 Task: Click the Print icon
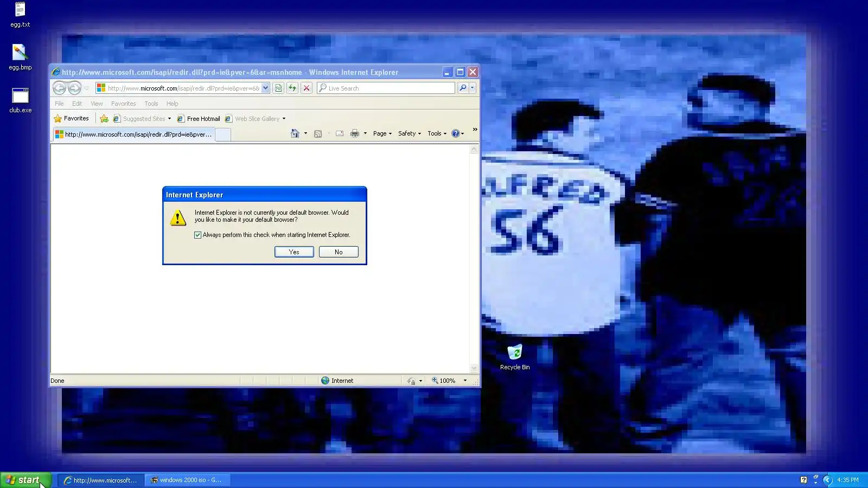pyautogui.click(x=354, y=133)
